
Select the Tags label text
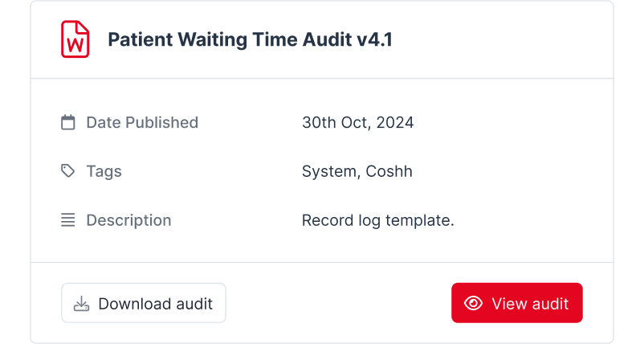point(104,171)
